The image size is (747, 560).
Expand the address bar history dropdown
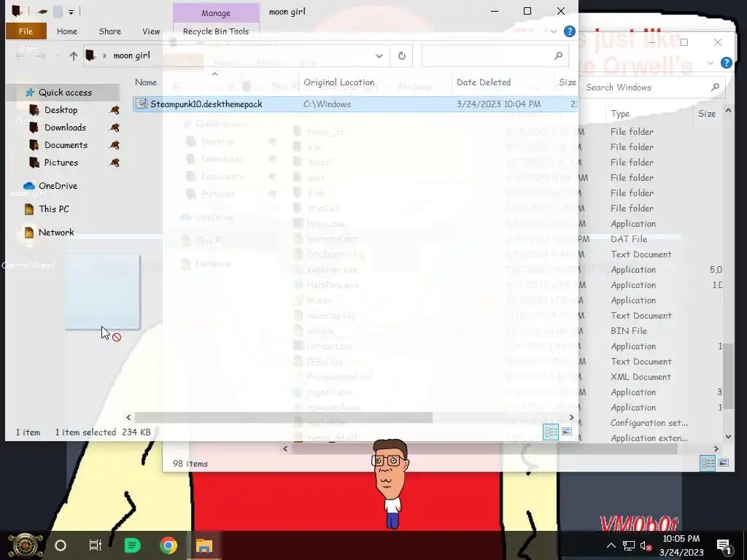(379, 56)
